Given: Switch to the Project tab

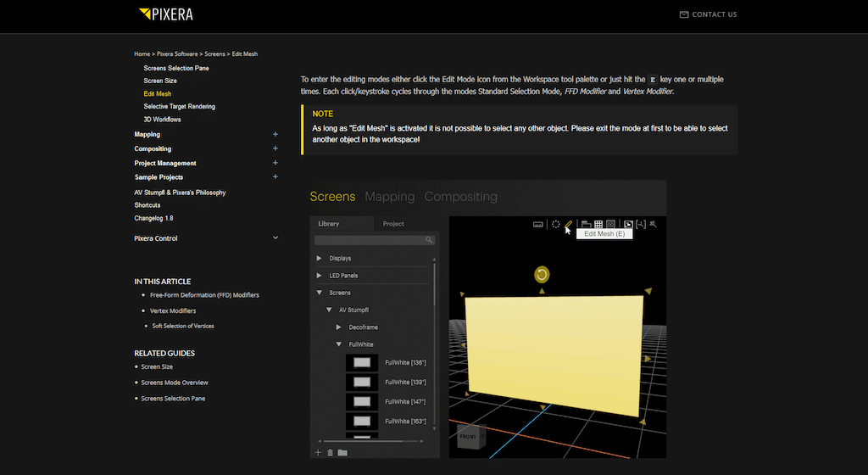Looking at the screenshot, I should (392, 224).
